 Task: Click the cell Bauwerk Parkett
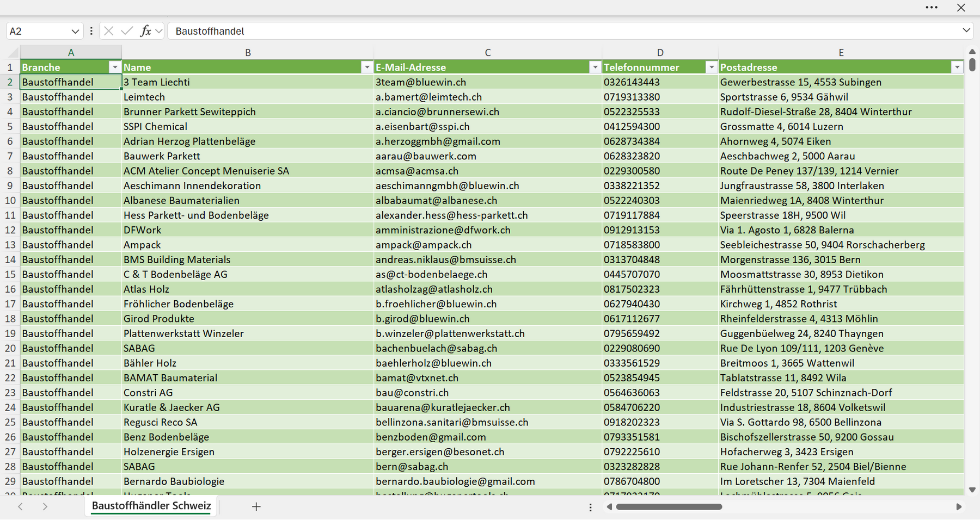point(248,156)
